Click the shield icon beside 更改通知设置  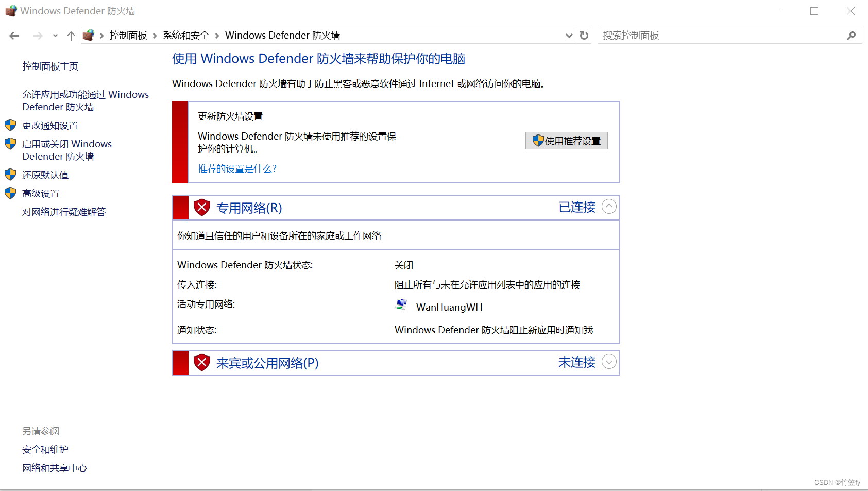[x=10, y=125]
